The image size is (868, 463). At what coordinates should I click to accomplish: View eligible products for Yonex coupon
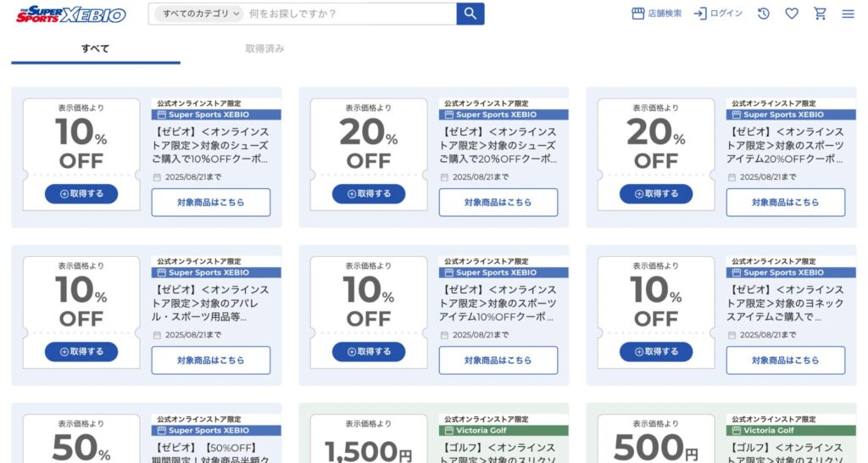click(786, 360)
